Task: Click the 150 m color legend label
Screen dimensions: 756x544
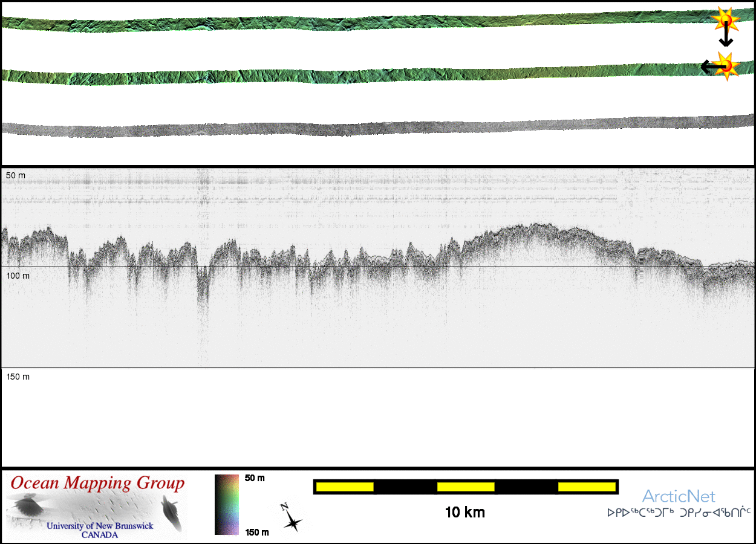Action: coord(256,533)
